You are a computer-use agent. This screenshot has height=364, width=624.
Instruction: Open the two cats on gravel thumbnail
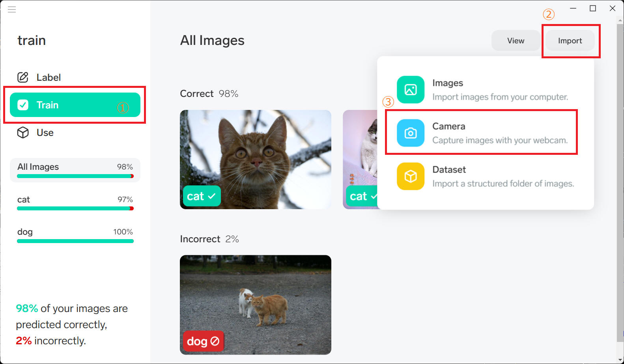tap(256, 305)
